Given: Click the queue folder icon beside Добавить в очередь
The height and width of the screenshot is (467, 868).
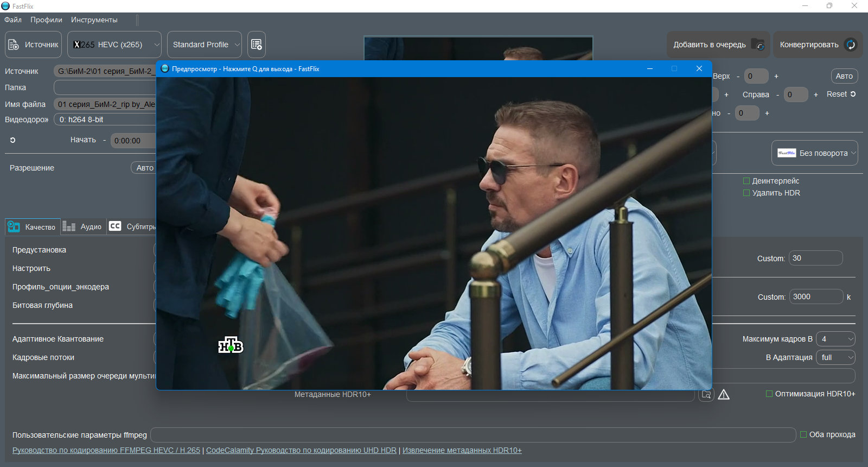Looking at the screenshot, I should (x=758, y=45).
